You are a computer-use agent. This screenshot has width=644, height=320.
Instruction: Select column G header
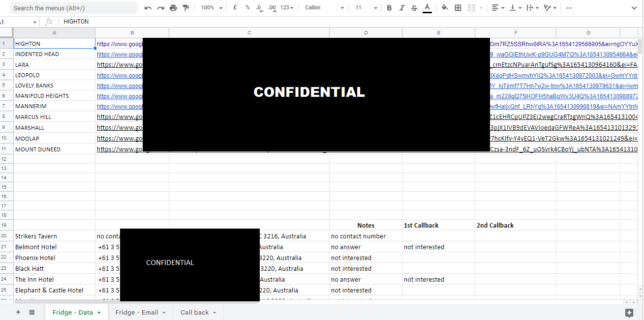pyautogui.click(x=588, y=32)
